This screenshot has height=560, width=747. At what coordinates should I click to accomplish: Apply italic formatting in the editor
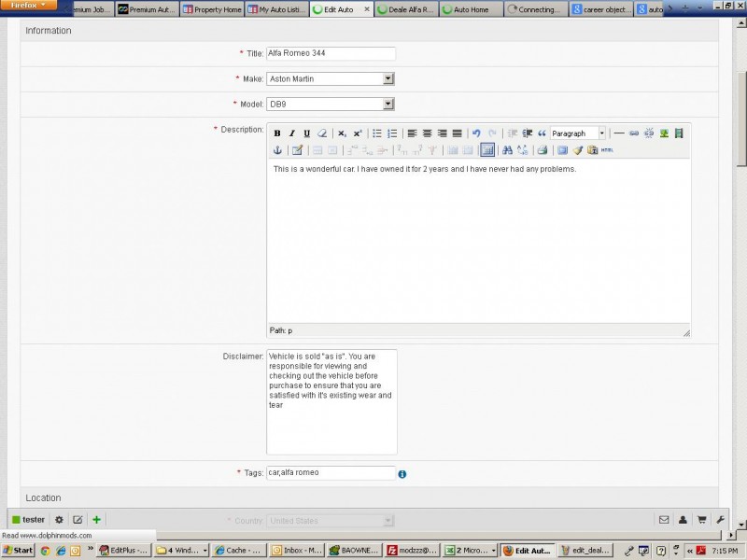pyautogui.click(x=291, y=133)
